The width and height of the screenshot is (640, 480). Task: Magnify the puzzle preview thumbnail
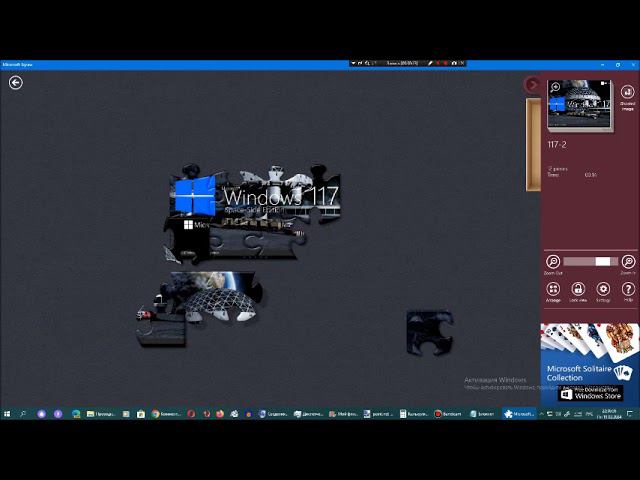[x=555, y=87]
